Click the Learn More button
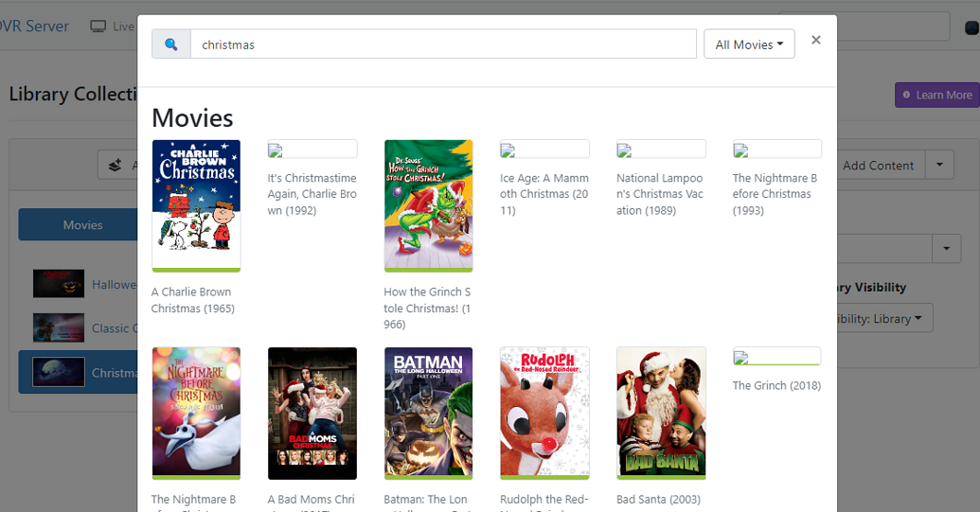Image resolution: width=980 pixels, height=512 pixels. [x=936, y=95]
